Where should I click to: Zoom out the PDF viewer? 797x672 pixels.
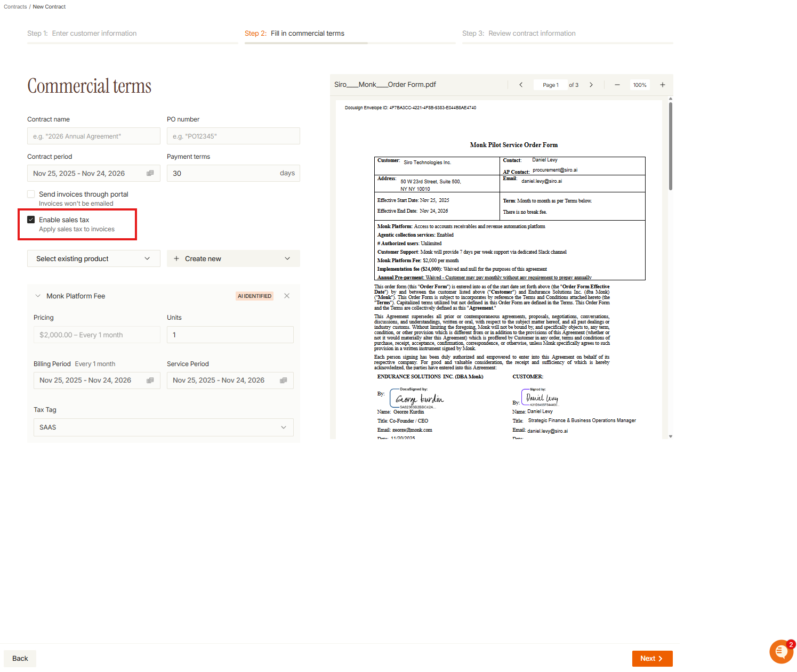[x=617, y=85]
